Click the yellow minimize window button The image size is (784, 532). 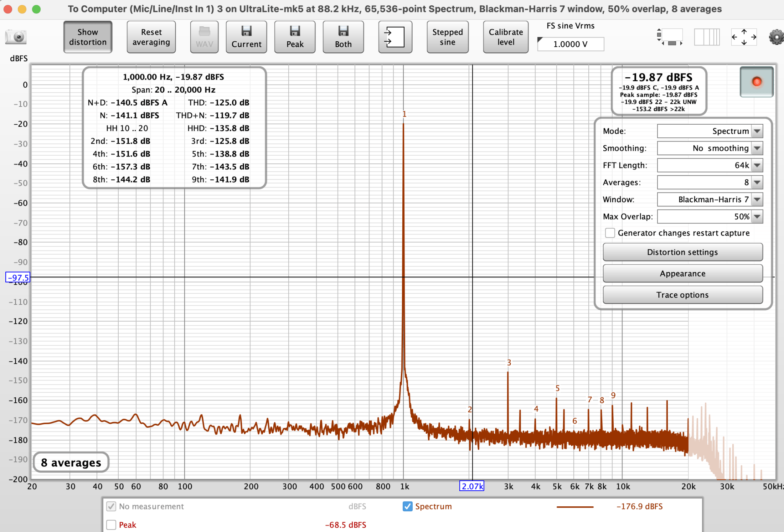22,9
